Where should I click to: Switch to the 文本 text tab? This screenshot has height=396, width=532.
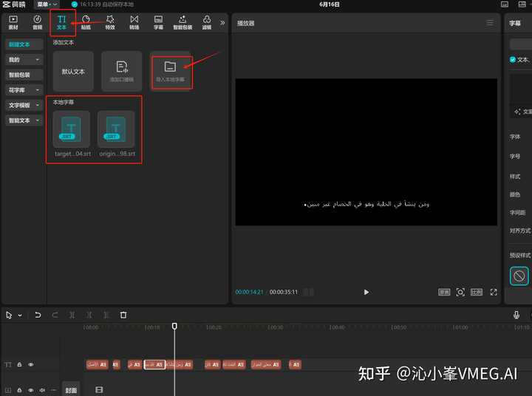point(62,21)
